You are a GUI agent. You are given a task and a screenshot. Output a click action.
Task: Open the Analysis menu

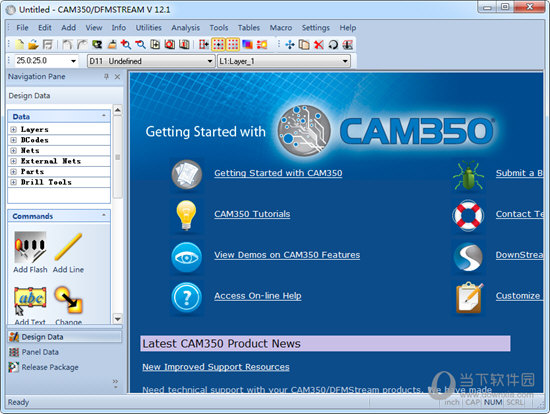[x=185, y=28]
